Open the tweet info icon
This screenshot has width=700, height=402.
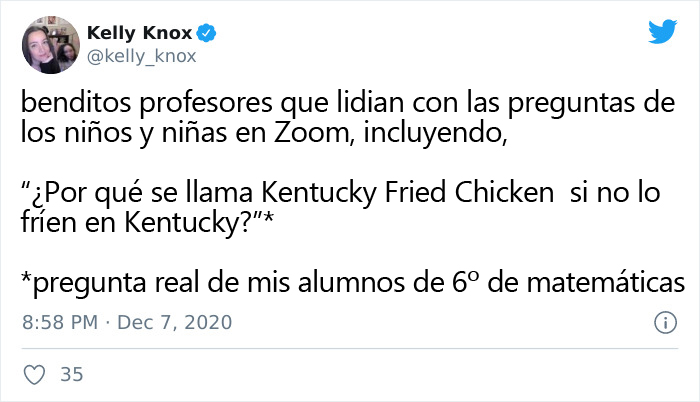click(662, 323)
